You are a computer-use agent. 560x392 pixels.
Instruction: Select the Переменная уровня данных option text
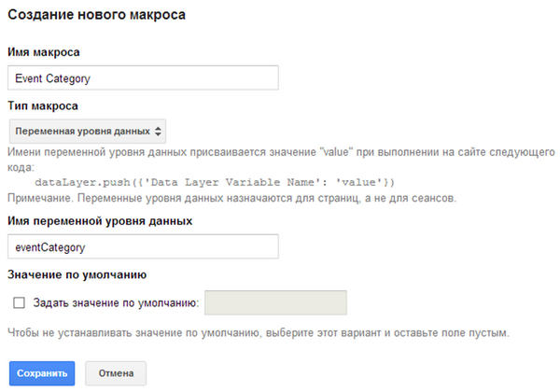pos(81,131)
